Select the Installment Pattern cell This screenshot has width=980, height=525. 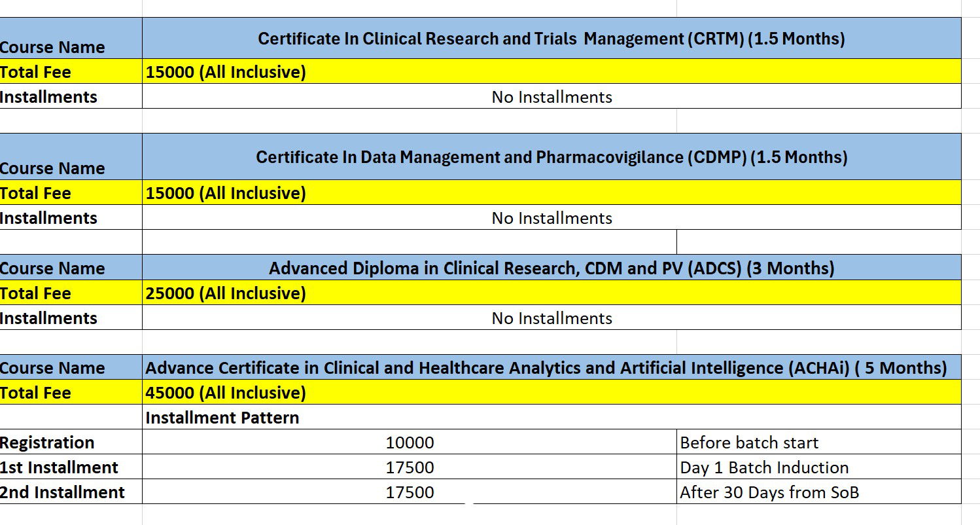pyautogui.click(x=222, y=418)
